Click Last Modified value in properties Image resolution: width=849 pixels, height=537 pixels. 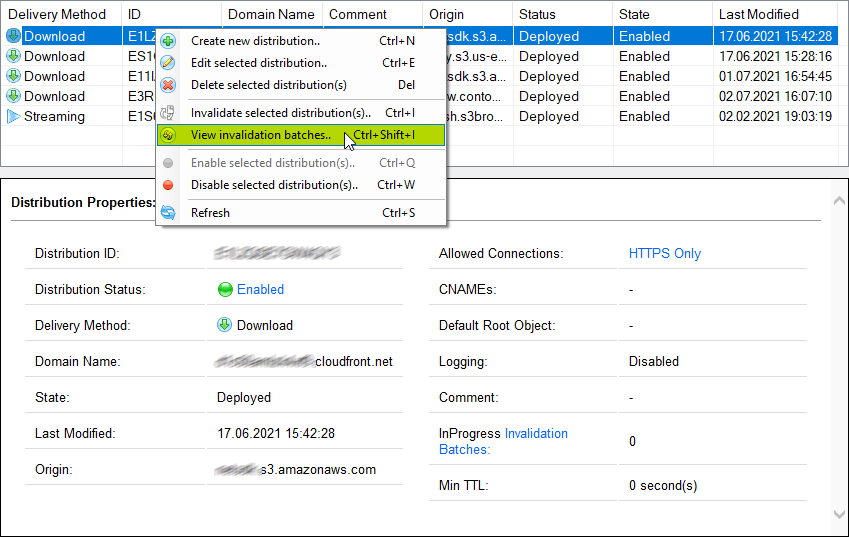pyautogui.click(x=276, y=433)
